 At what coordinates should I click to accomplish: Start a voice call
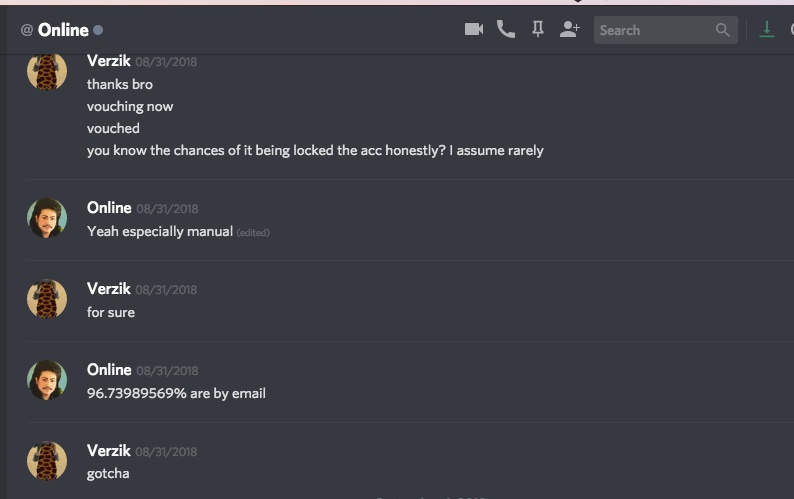click(x=505, y=29)
